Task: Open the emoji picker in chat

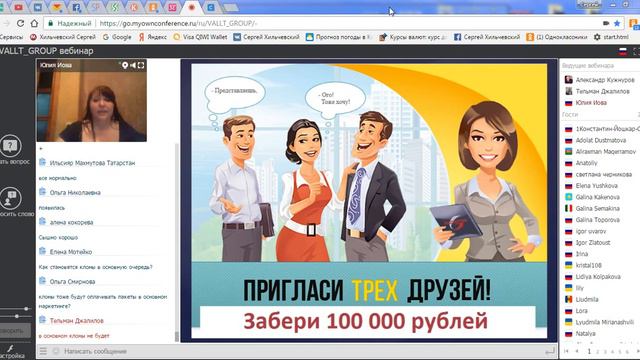Action: pos(56,351)
